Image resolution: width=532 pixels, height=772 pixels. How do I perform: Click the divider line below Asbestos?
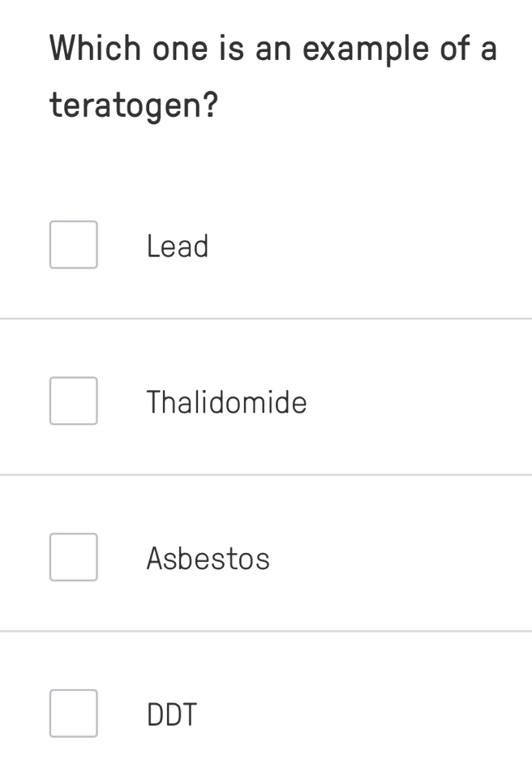(266, 631)
